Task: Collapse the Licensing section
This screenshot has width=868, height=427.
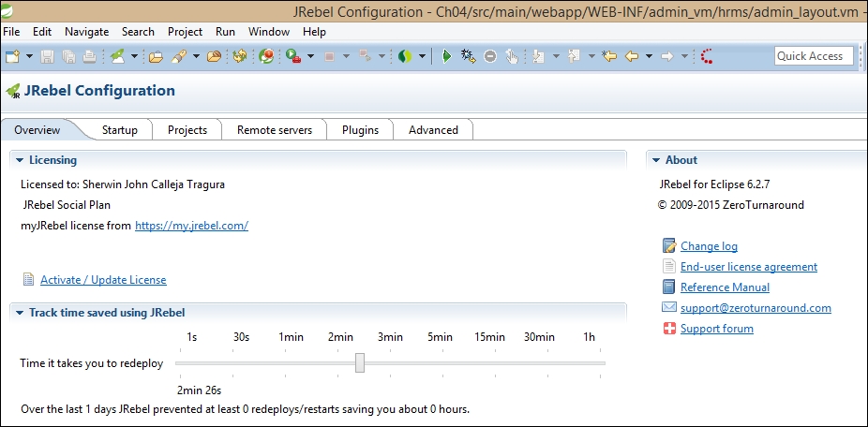Action: point(20,160)
